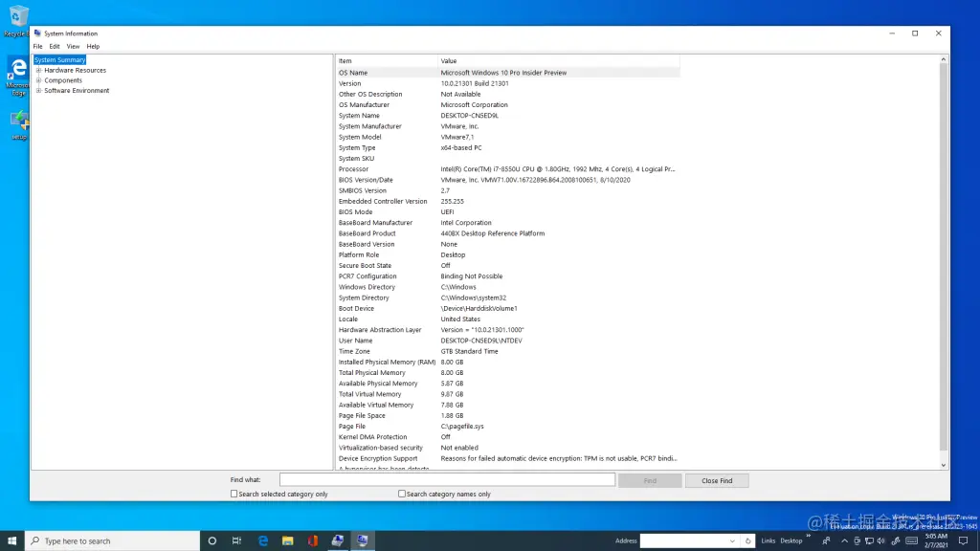Image resolution: width=980 pixels, height=551 pixels.
Task: Tick Search selected category only checkbox
Action: (x=234, y=494)
